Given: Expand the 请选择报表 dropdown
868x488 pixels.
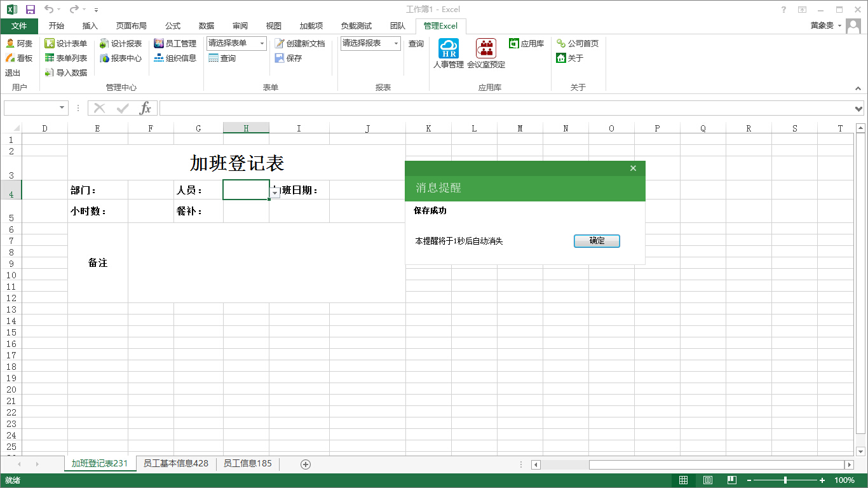Looking at the screenshot, I should [396, 44].
